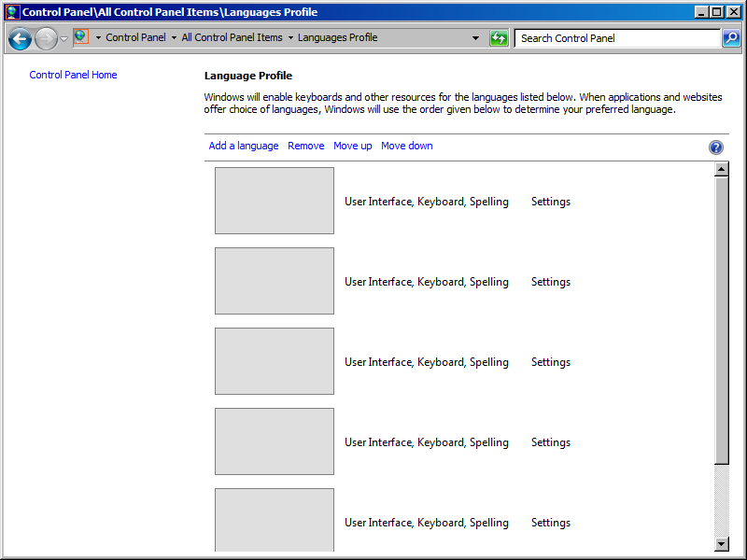Click the scrollbar up arrow
Image resolution: width=747 pixels, height=560 pixels.
(721, 169)
